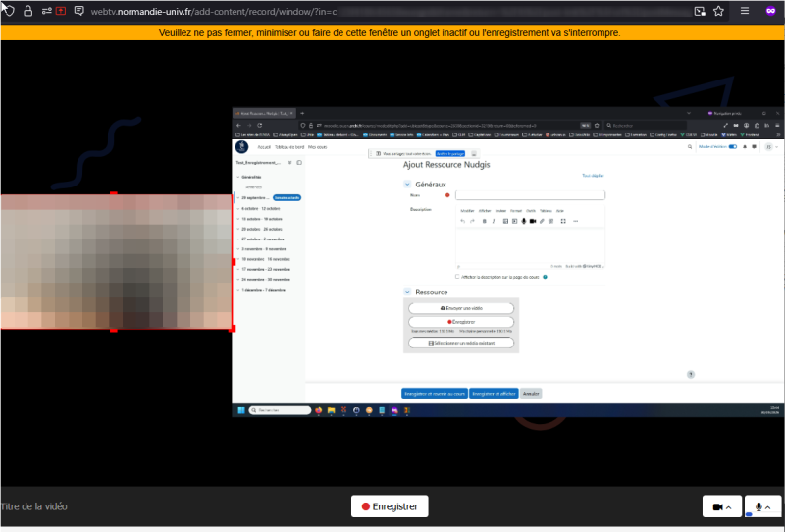
Task: In shared preview, click Tout déplier link
Action: click(x=593, y=176)
